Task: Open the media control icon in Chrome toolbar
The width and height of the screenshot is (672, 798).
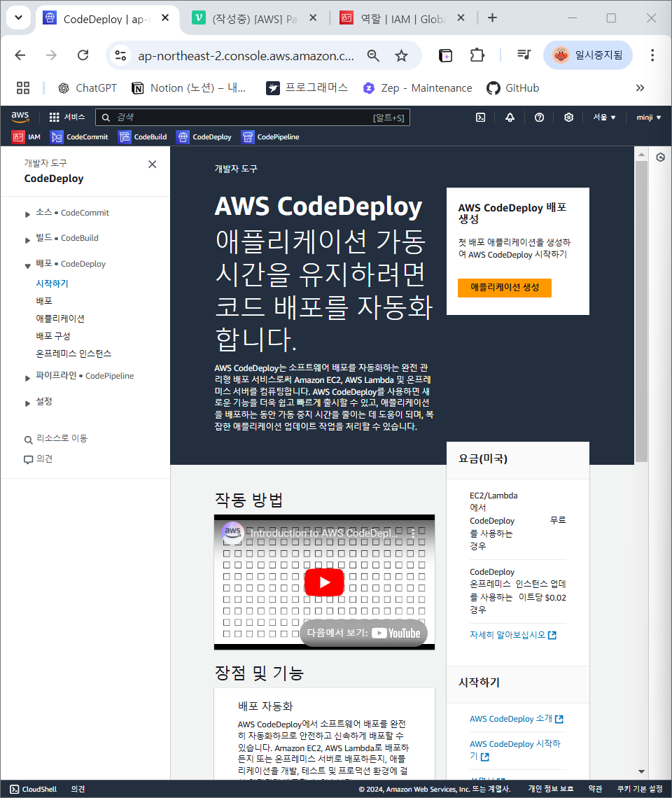Action: 524,55
